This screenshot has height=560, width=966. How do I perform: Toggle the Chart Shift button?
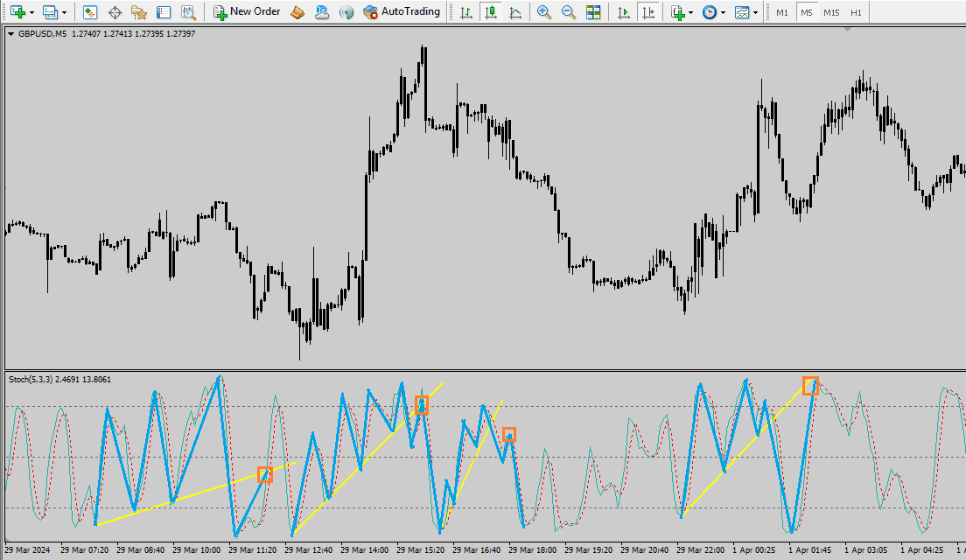pyautogui.click(x=648, y=12)
